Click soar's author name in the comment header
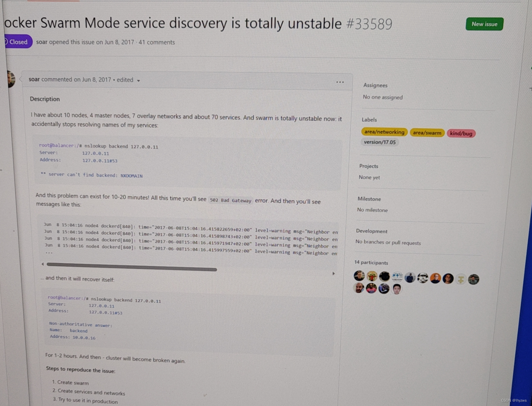Screen dimensions: 532x406 coord(34,79)
